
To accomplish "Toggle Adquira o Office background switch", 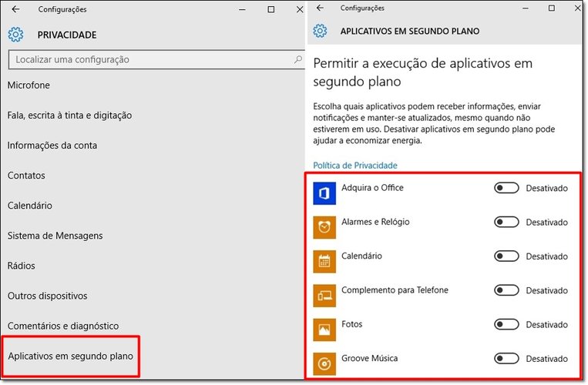I will click(x=506, y=188).
